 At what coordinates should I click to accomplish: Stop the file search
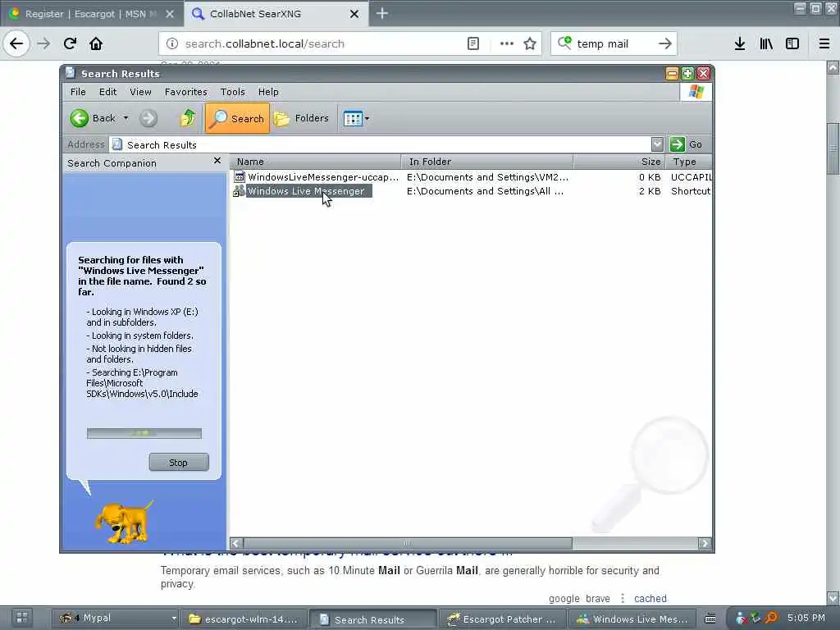pos(178,463)
